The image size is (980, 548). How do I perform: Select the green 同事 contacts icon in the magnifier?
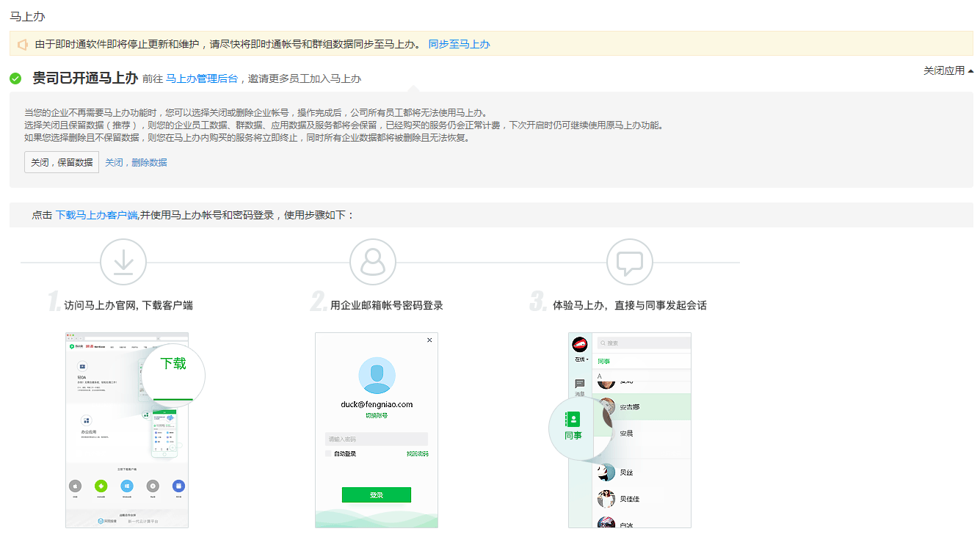[573, 418]
